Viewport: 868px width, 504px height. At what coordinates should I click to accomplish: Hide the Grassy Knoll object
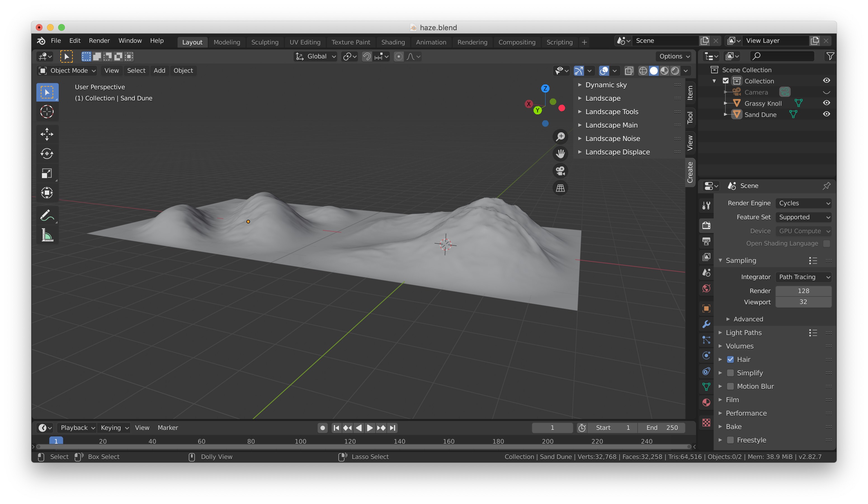(826, 103)
